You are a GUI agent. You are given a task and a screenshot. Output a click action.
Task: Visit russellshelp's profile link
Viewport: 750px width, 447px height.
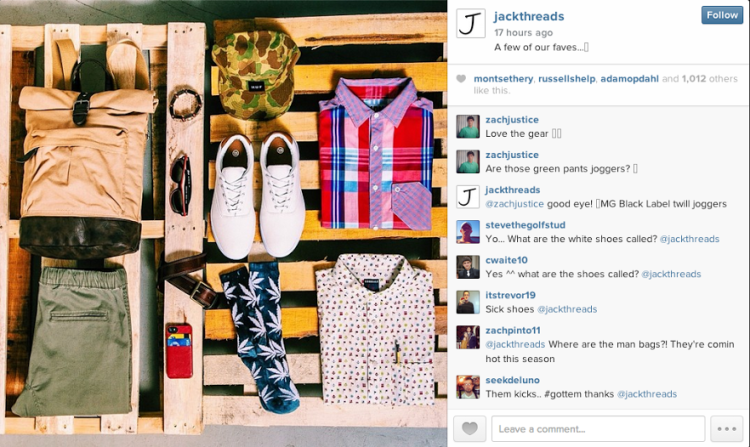tap(567, 79)
